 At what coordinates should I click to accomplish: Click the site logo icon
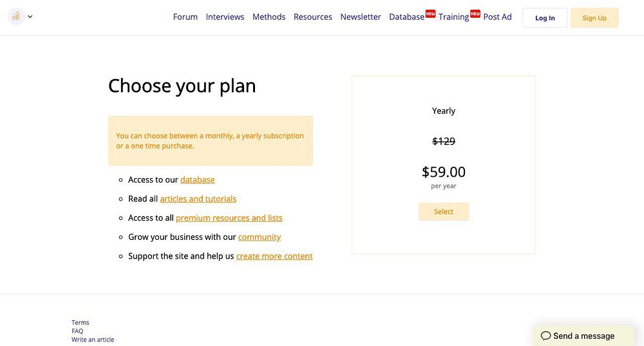16,17
